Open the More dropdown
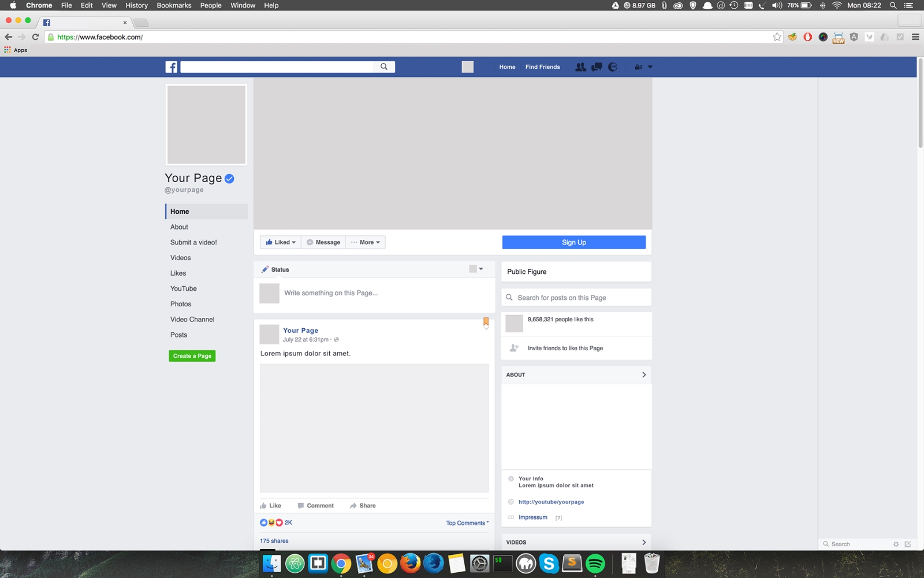Viewport: 924px width, 578px height. click(366, 242)
